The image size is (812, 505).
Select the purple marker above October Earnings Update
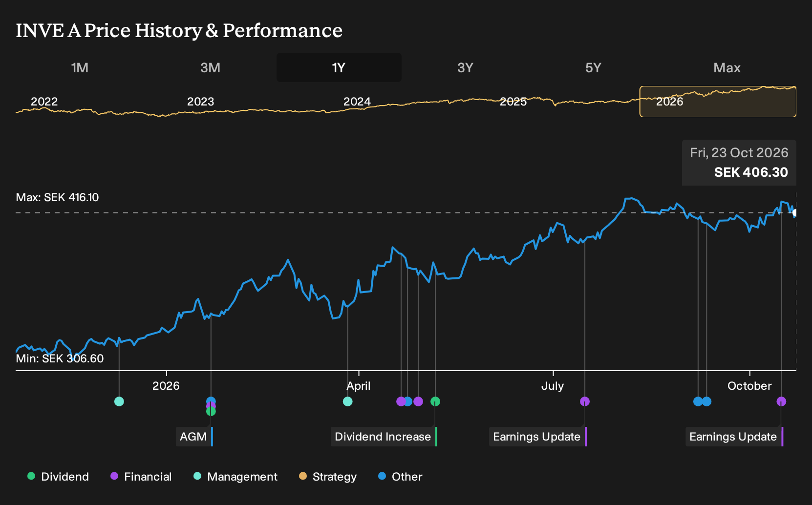781,401
